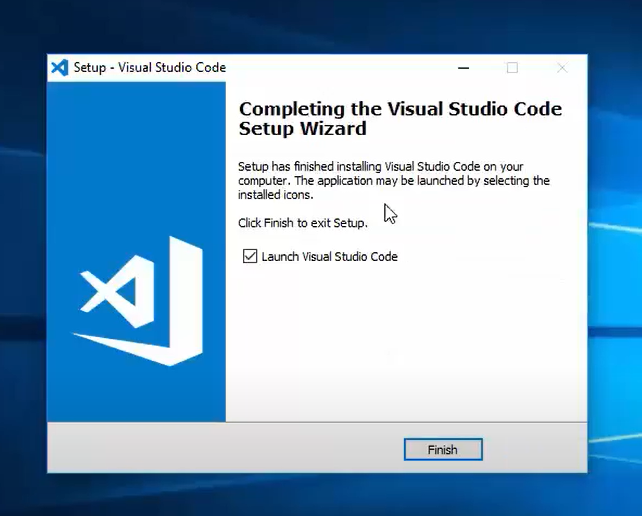Click the VS Code icon in the title bar

pos(60,68)
